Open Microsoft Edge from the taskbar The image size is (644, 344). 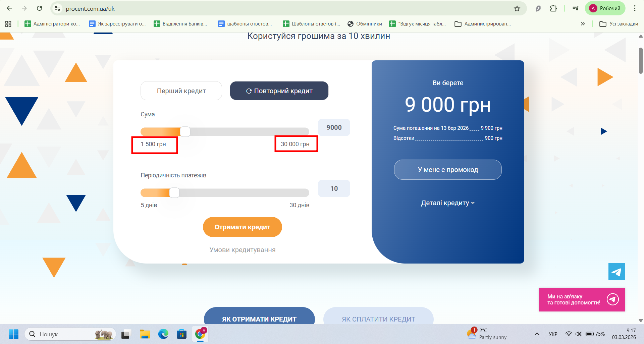[163, 334]
